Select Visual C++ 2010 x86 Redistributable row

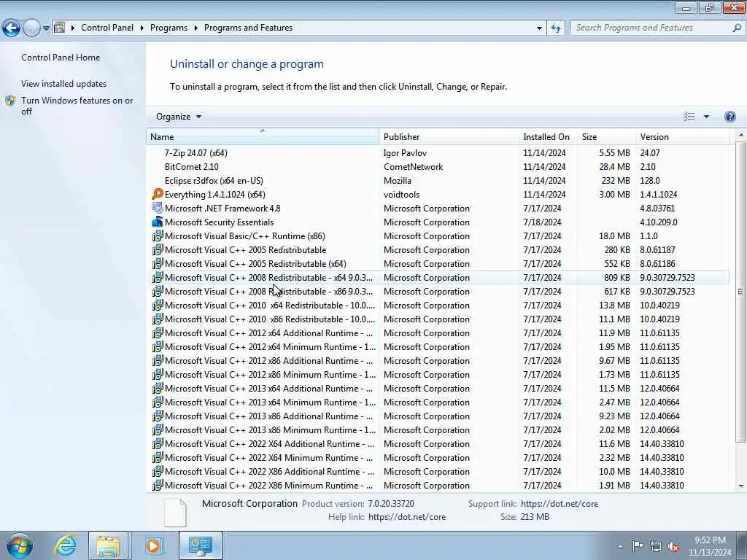tap(438, 319)
